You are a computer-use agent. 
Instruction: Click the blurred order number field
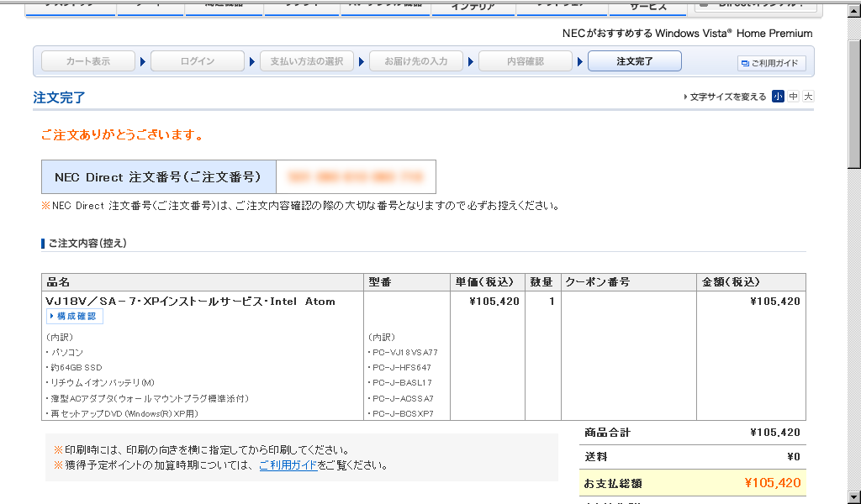click(x=356, y=176)
